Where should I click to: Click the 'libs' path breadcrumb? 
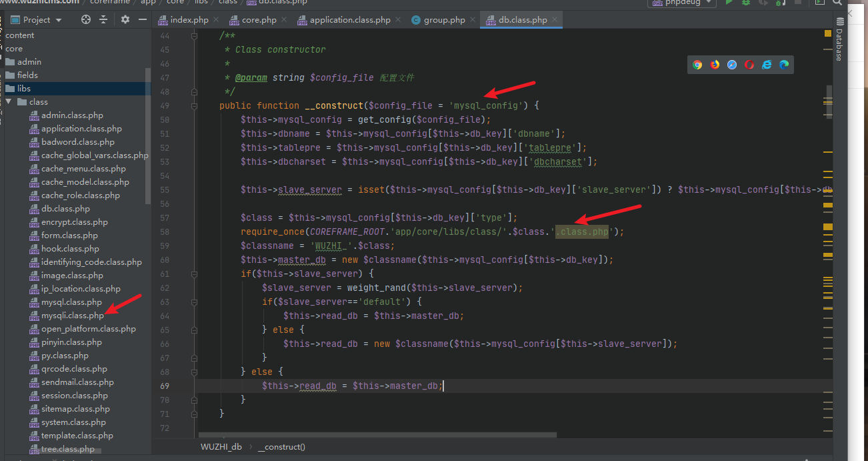pyautogui.click(x=201, y=3)
